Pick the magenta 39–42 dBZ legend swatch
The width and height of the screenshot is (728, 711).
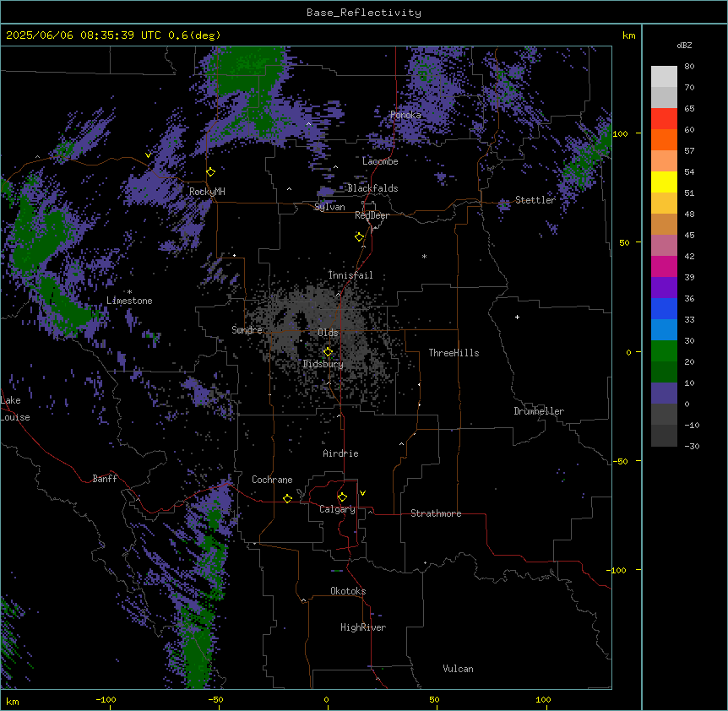(x=664, y=266)
